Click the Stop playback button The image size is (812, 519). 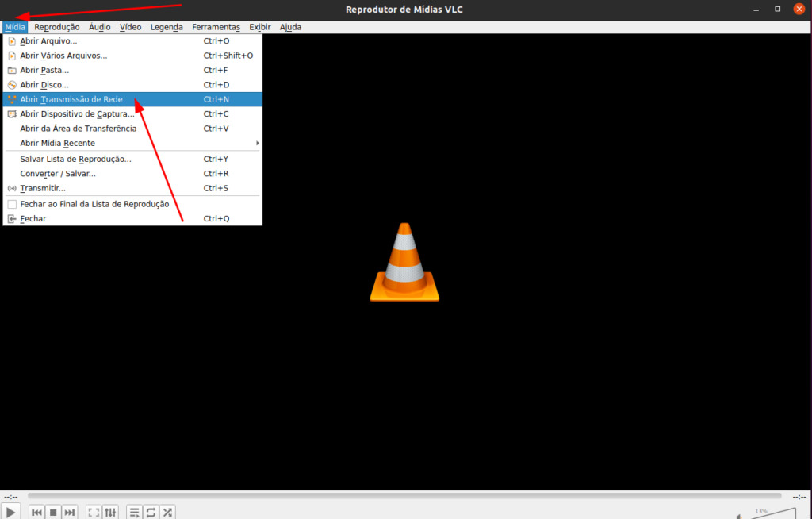(53, 513)
